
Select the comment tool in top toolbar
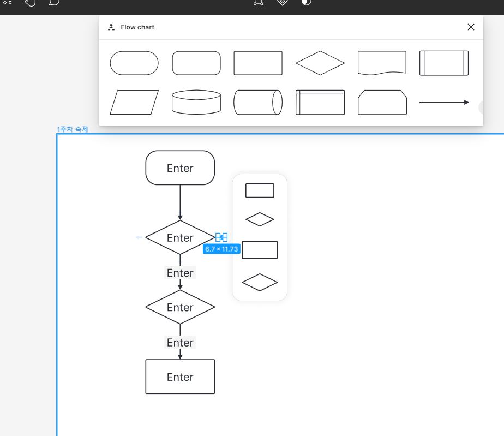click(54, 3)
